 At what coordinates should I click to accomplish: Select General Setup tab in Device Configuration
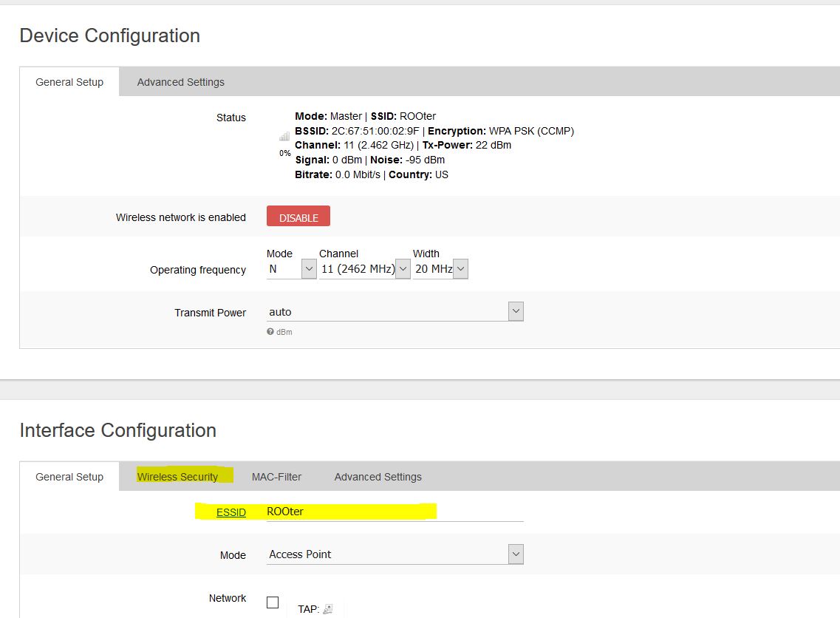coord(69,82)
